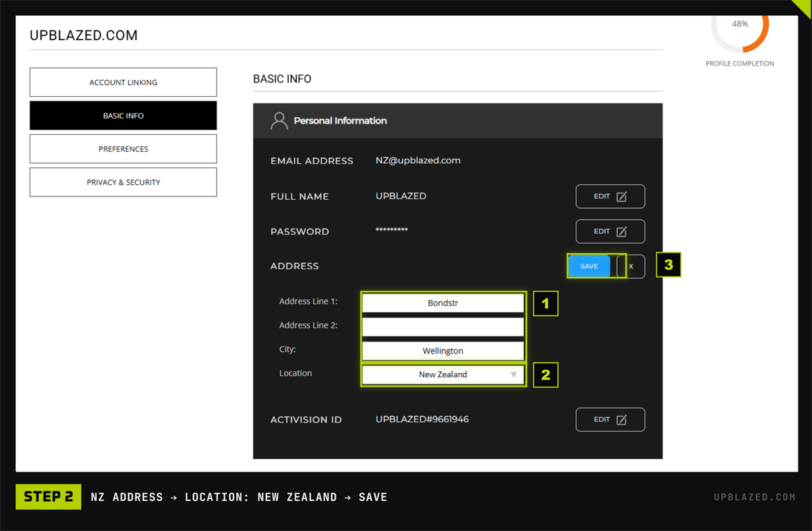Click the UPBLAZED#9661946 ID text
The image size is (812, 531).
click(x=422, y=419)
